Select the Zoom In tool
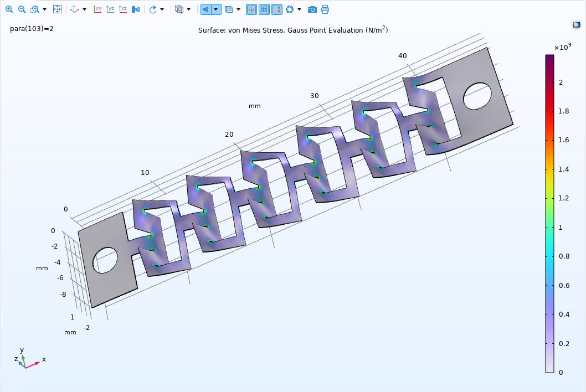 click(x=9, y=9)
